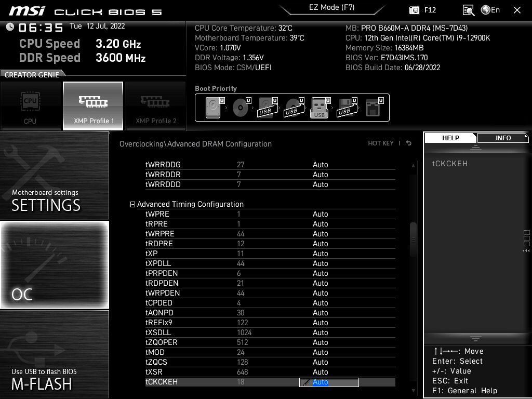This screenshot has height=399, width=532.
Task: Select the tREFIx9 timing row
Action: 270,322
